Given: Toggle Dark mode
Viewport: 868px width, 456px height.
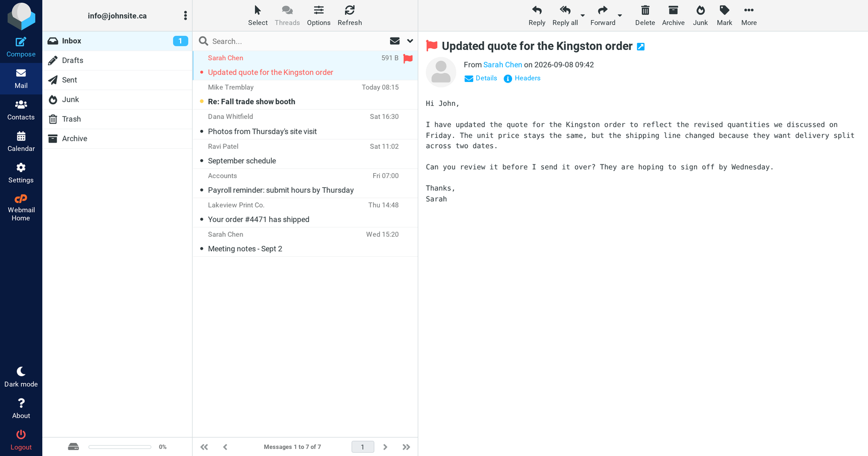Looking at the screenshot, I should tap(21, 377).
